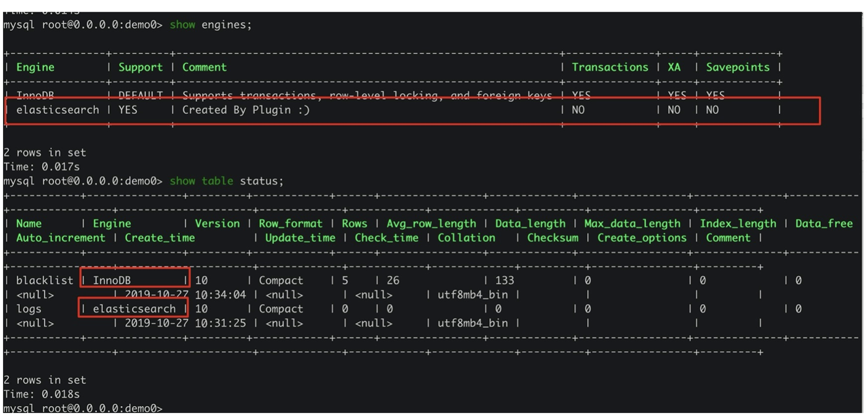Image resolution: width=868 pixels, height=418 pixels.
Task: Select "Compact" in the logs row
Action: pos(281,309)
